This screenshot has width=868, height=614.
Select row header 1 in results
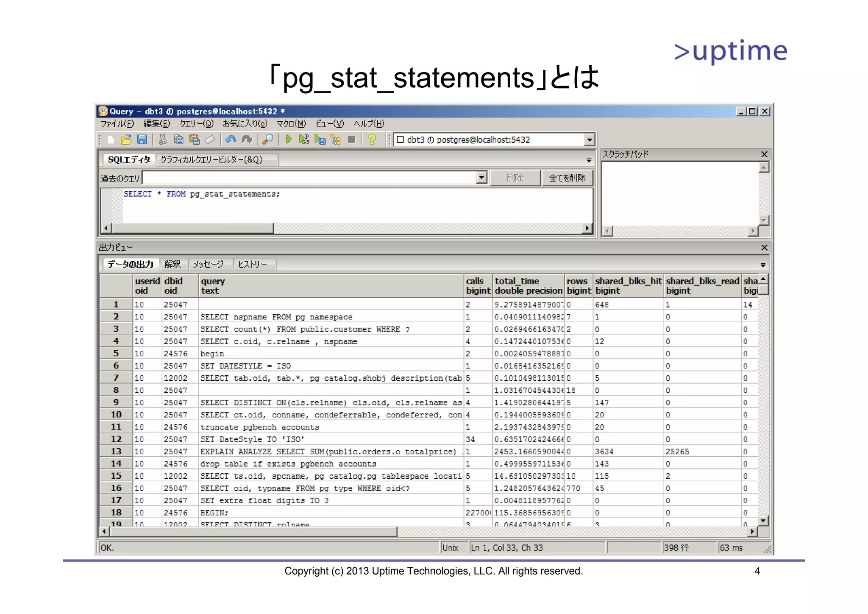(x=116, y=304)
